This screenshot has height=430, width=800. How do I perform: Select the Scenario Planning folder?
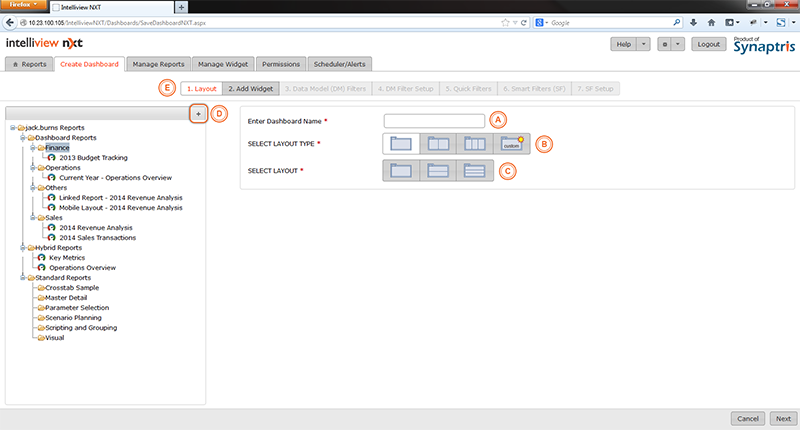[x=73, y=318]
